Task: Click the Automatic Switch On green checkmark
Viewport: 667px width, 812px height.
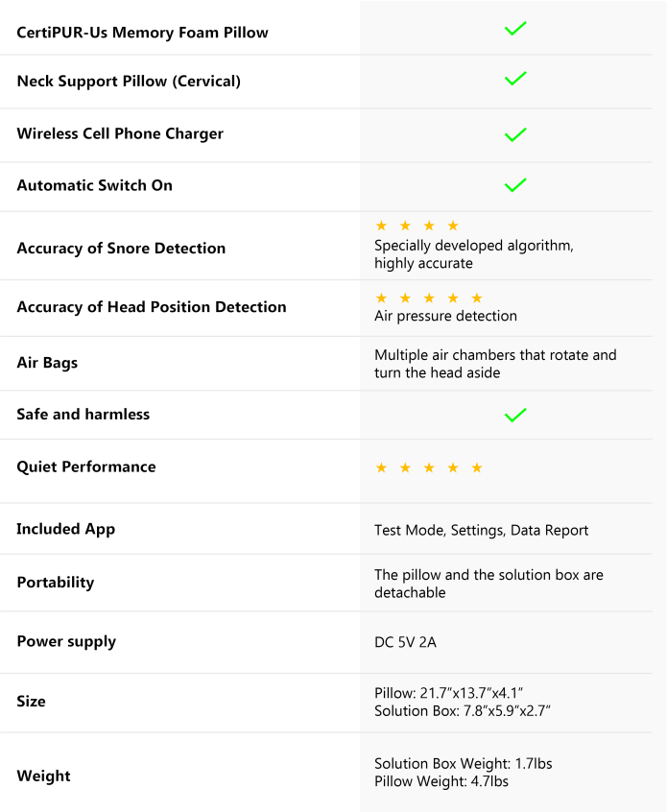Action: pos(515,185)
